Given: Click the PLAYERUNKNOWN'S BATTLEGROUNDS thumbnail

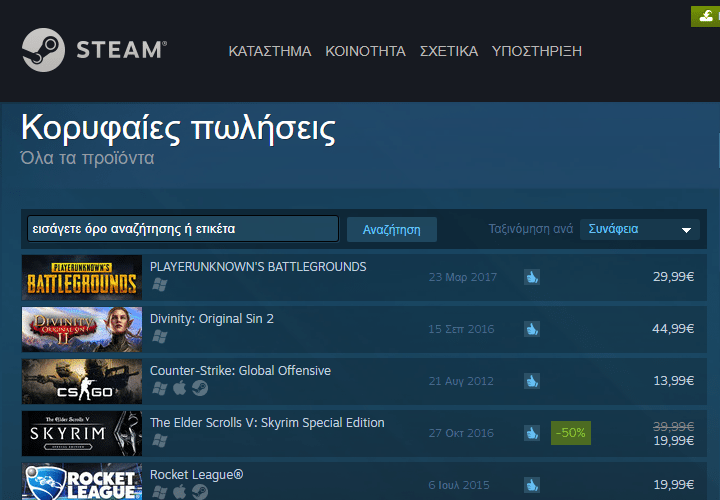Looking at the screenshot, I should (x=82, y=277).
